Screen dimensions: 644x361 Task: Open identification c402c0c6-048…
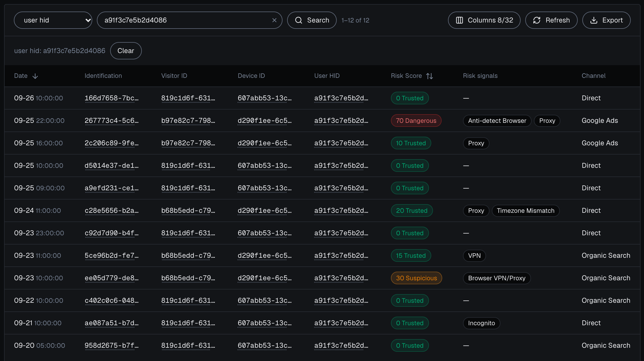(x=112, y=300)
